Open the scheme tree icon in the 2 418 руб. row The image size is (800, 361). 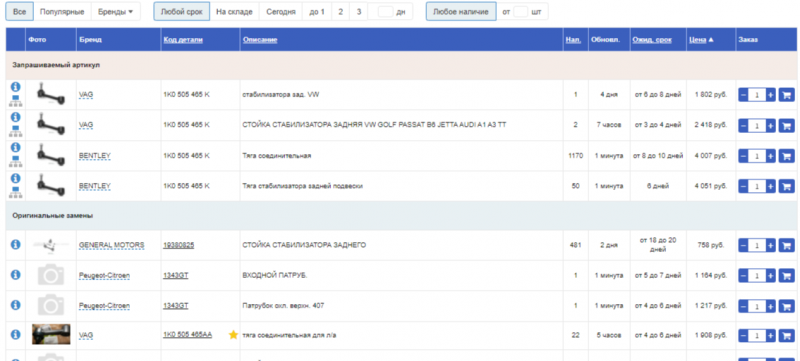(x=15, y=132)
